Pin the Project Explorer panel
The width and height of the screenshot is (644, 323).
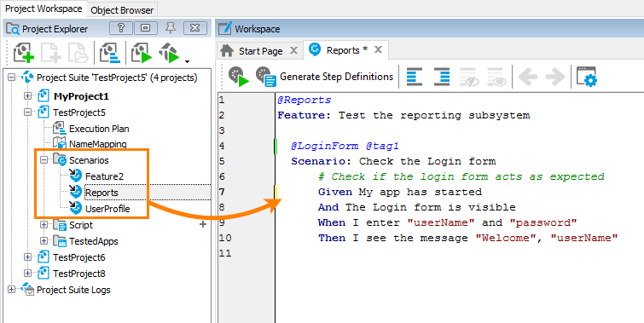point(170,28)
